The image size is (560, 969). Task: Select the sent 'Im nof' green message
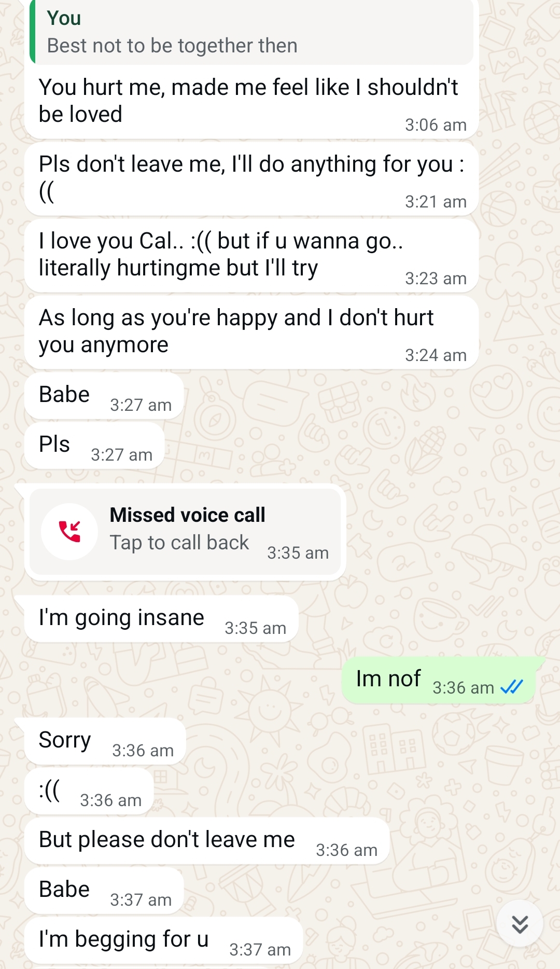click(439, 680)
